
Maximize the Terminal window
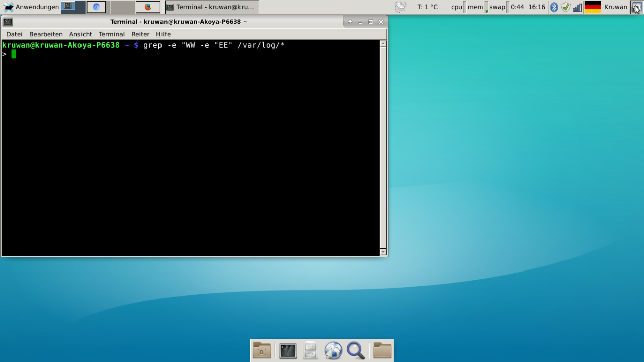(371, 22)
